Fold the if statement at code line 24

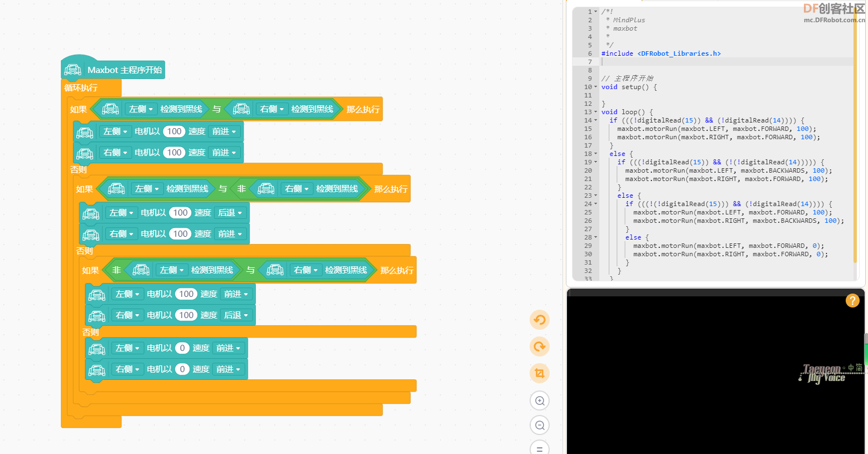(595, 204)
